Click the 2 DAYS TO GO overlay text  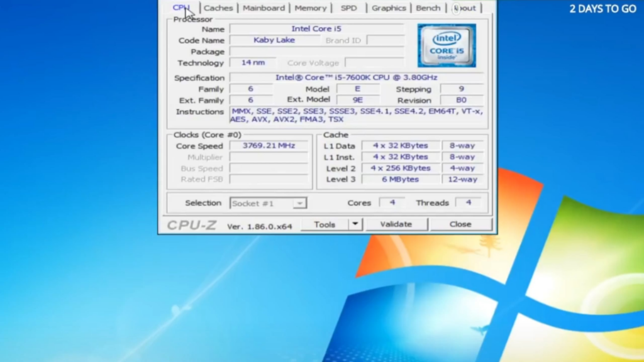[x=602, y=9]
